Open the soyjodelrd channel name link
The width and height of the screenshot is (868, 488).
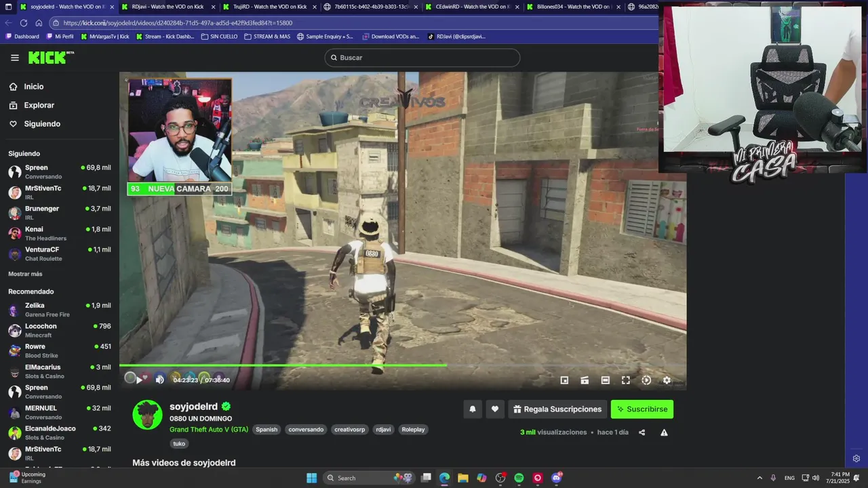[x=194, y=407]
